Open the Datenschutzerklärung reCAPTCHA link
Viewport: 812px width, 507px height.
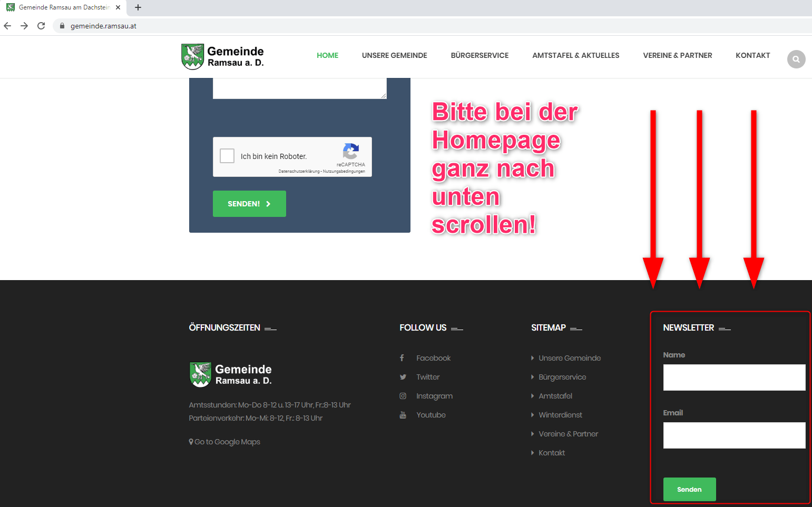pyautogui.click(x=299, y=171)
